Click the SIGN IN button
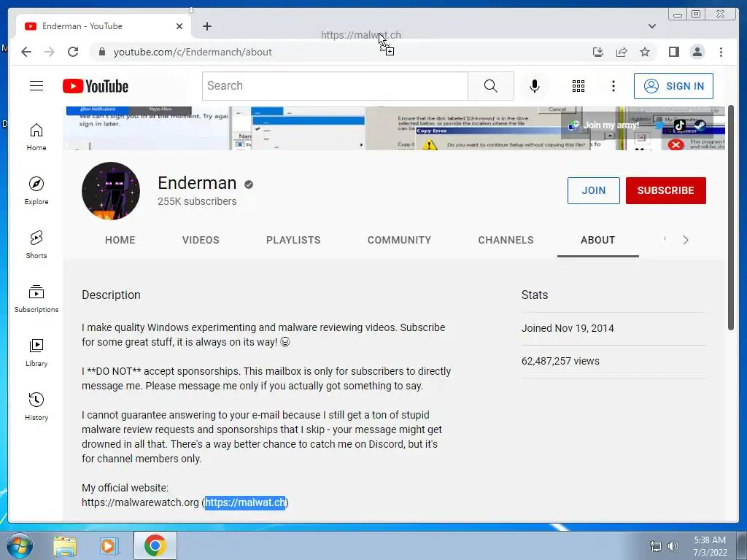747x560 pixels. [673, 86]
